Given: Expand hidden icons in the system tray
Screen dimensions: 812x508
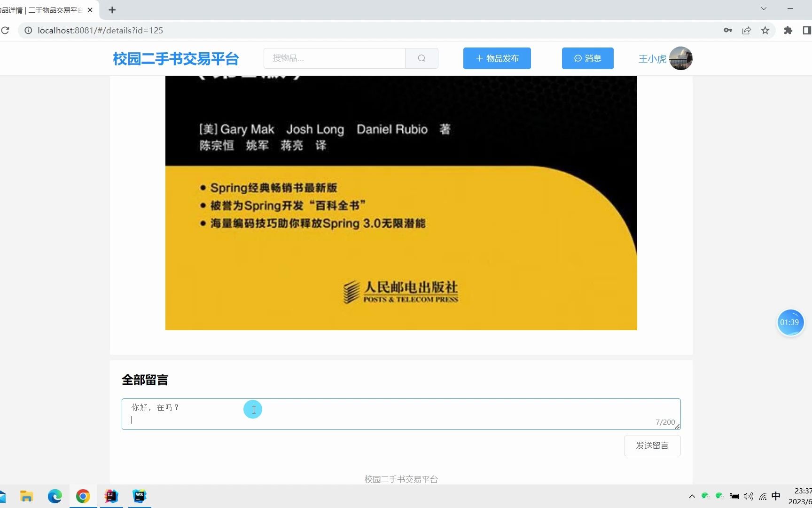Looking at the screenshot, I should point(691,496).
